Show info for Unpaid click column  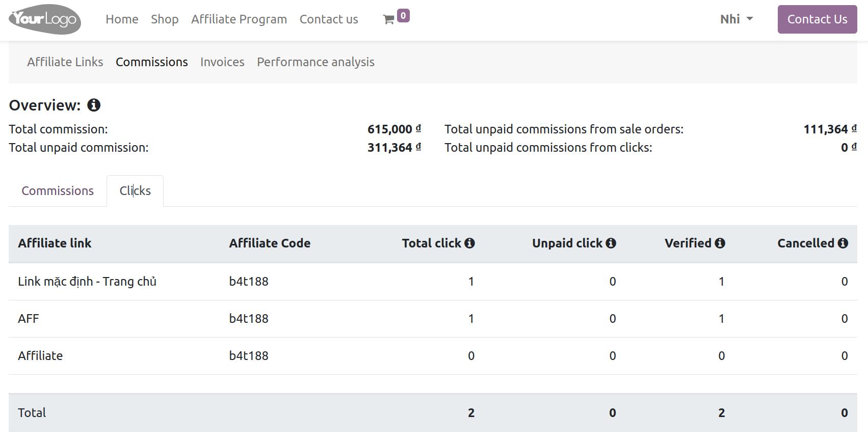[611, 243]
